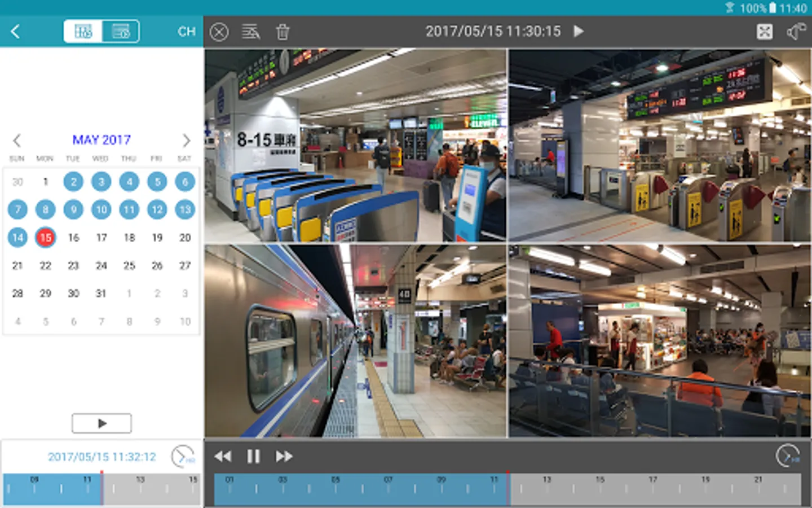This screenshot has width=812, height=508.
Task: Go to previous month in calendar
Action: tap(17, 140)
